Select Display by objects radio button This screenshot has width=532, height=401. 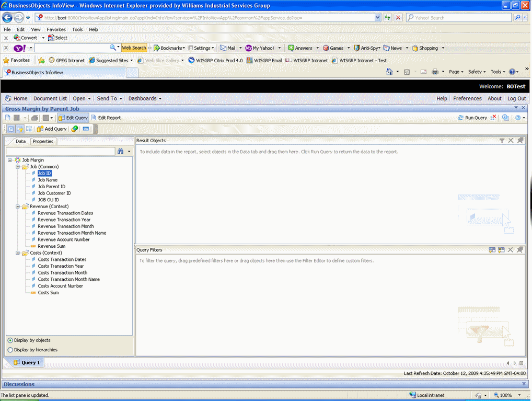click(10, 340)
